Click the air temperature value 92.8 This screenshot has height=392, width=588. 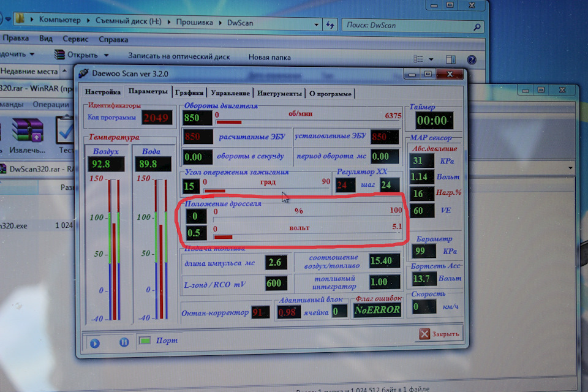point(105,164)
